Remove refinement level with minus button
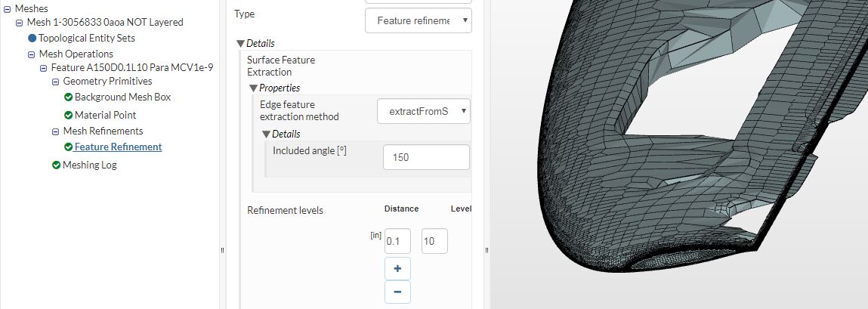Viewport: 868px width, 309px height. click(x=397, y=292)
